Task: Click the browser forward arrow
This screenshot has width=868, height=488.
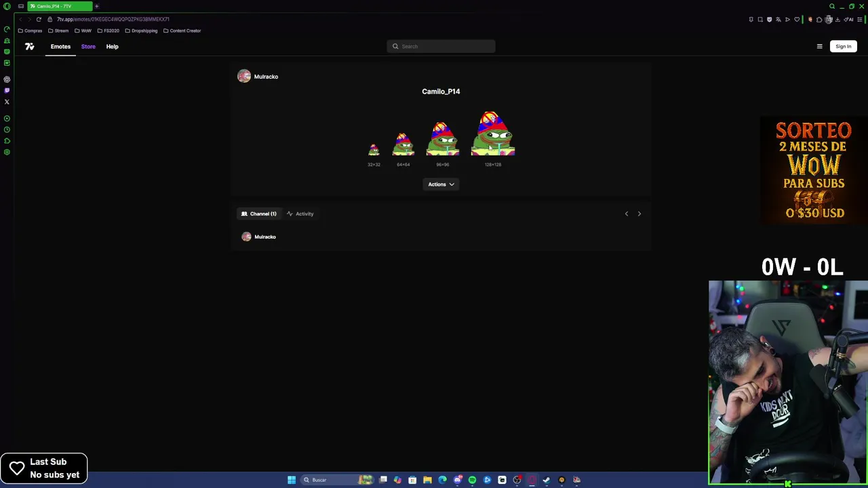Action: pos(29,19)
